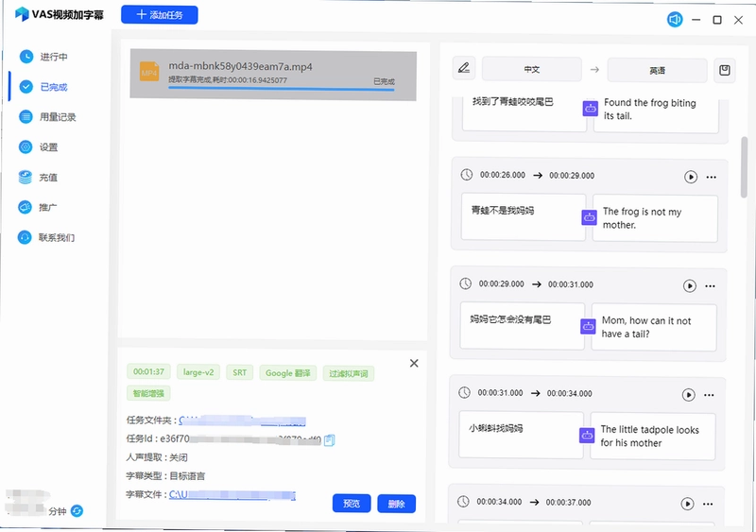The image size is (756, 532).
Task: Maximize the application window
Action: pyautogui.click(x=717, y=20)
